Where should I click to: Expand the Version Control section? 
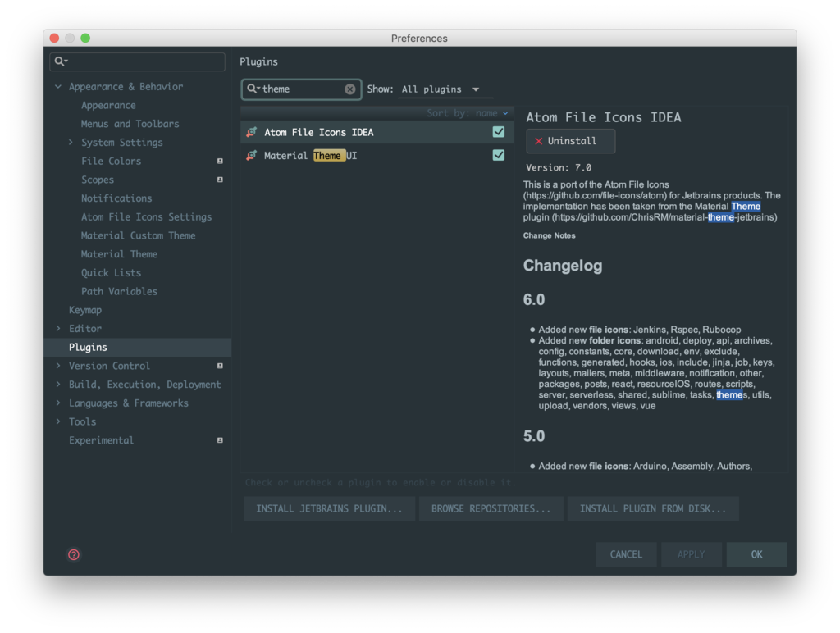tap(58, 366)
